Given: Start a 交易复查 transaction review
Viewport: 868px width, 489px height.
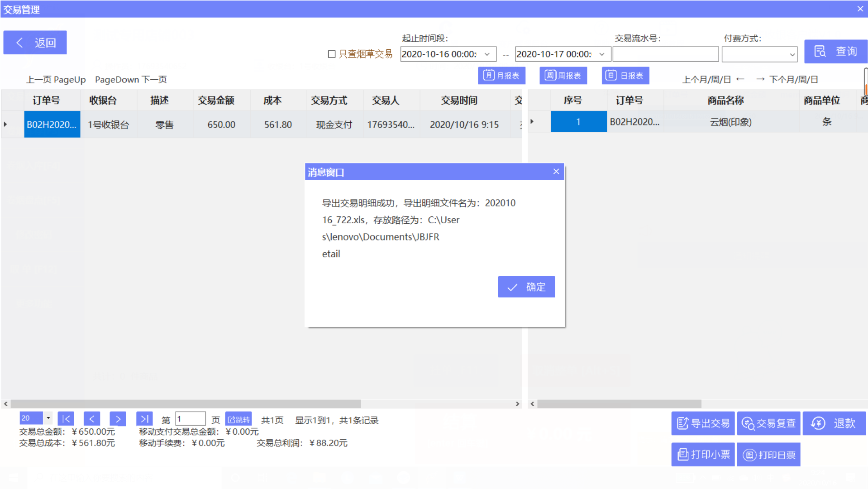Looking at the screenshot, I should [768, 423].
